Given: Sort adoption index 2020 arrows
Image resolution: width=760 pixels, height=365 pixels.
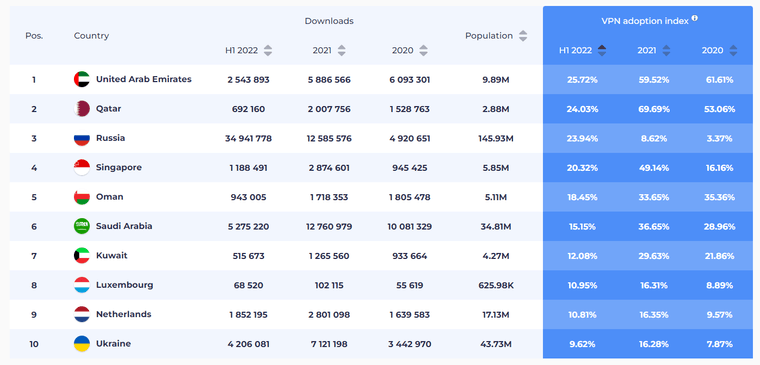Looking at the screenshot, I should click(733, 50).
